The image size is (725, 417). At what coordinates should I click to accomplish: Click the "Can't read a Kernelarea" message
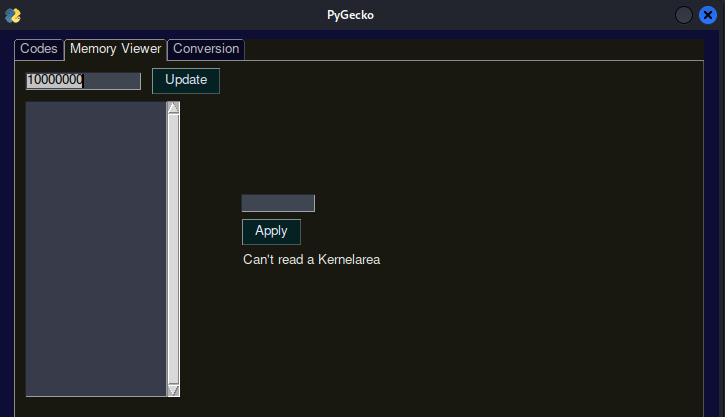point(312,260)
